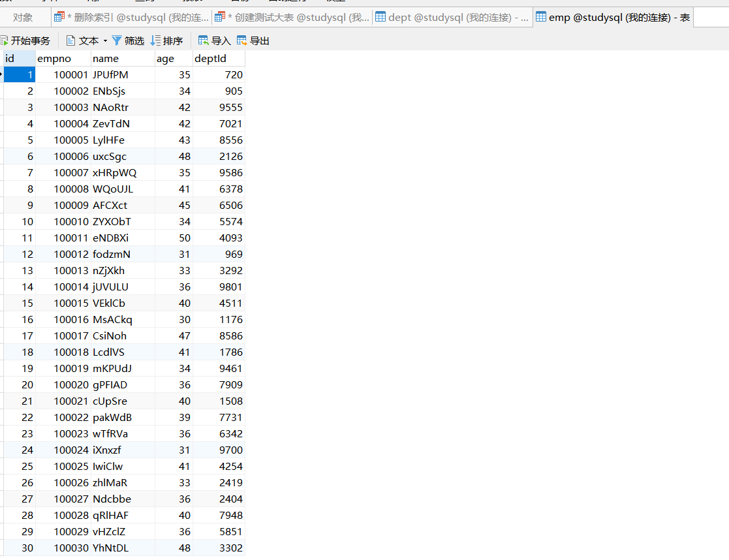Viewport: 729px width, 560px height.
Task: Click the Export (导出) icon
Action: pyautogui.click(x=241, y=41)
